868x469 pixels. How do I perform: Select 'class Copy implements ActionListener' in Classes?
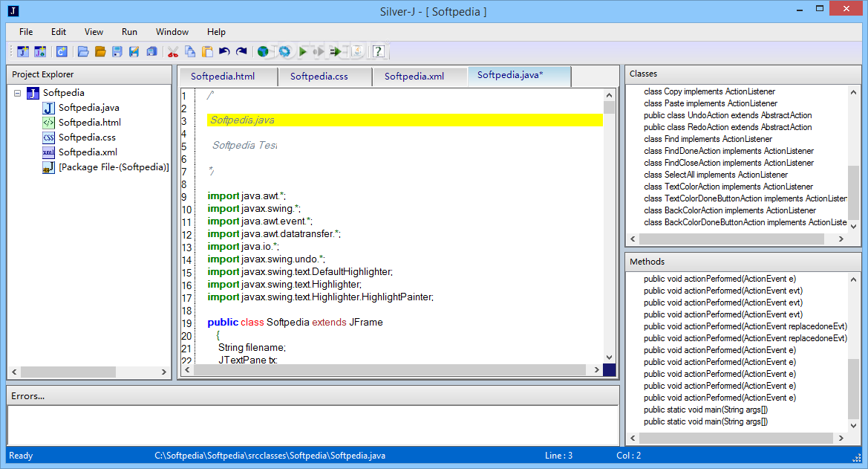coord(709,91)
